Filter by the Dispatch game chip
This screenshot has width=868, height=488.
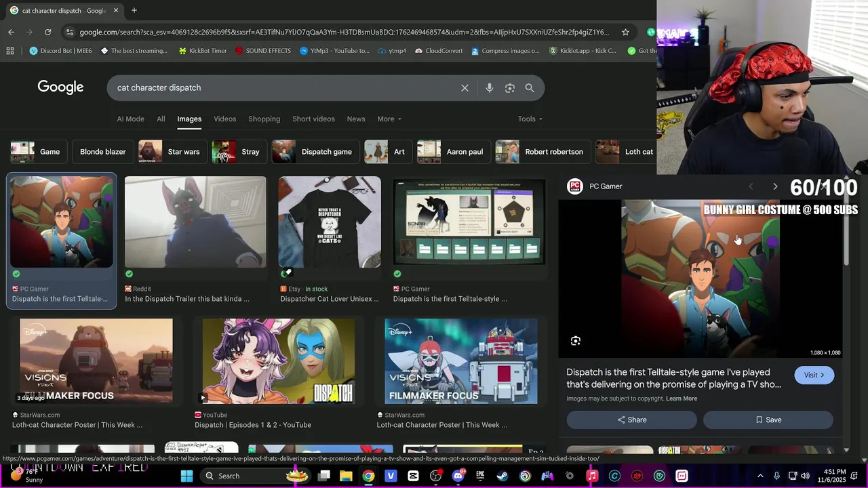coord(315,152)
